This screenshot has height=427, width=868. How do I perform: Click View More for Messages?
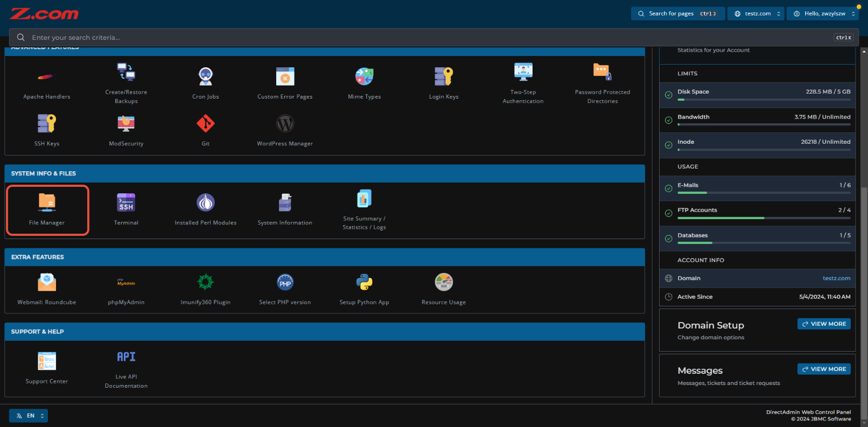[824, 369]
